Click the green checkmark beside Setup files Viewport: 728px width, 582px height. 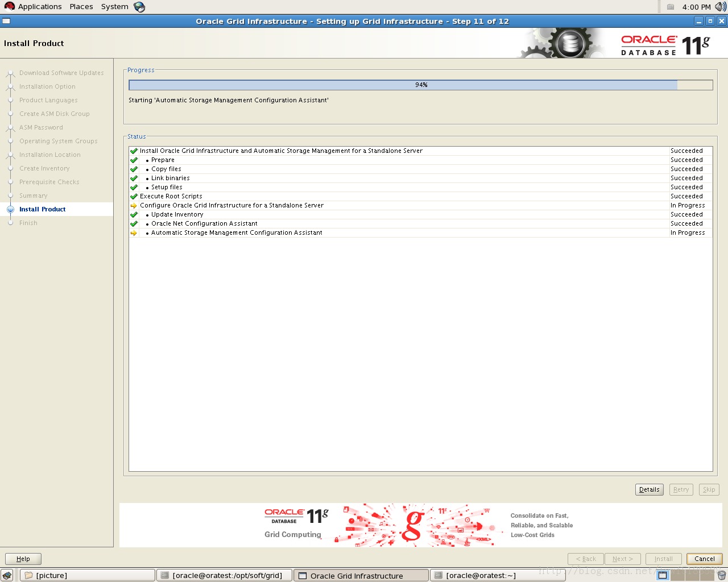[134, 188]
